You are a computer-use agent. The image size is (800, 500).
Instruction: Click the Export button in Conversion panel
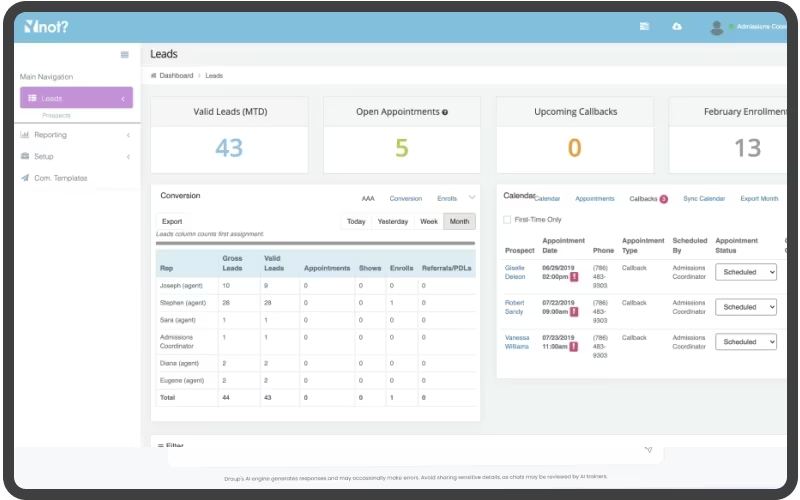[172, 221]
